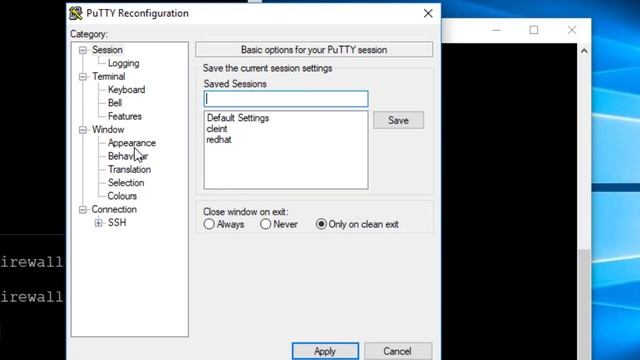640x360 pixels.
Task: Expand the SSH tree node
Action: pos(98,223)
